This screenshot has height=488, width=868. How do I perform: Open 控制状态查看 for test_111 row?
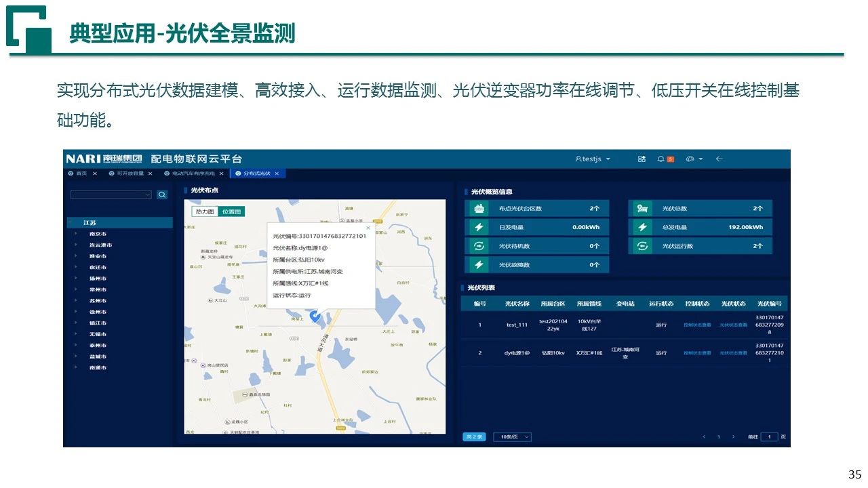697,325
